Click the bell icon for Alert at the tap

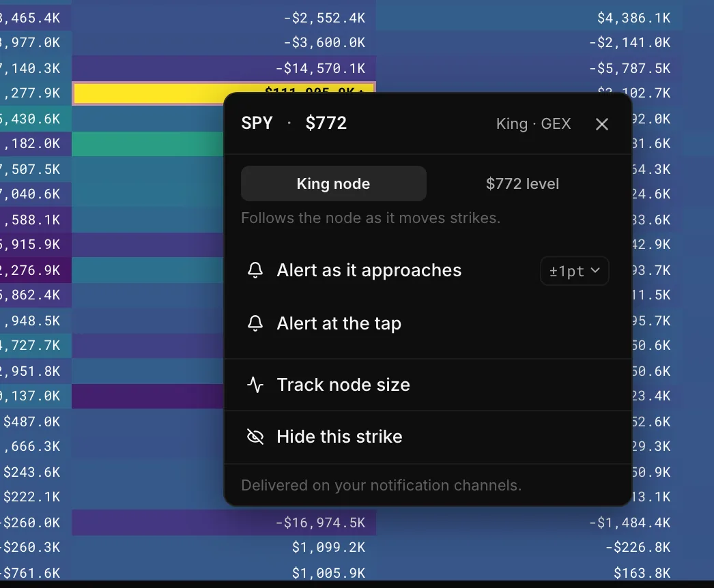pyautogui.click(x=255, y=323)
